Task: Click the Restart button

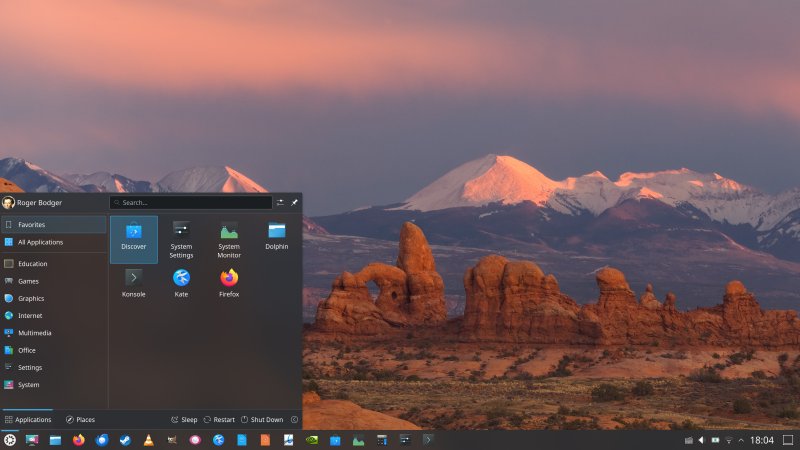Action: pos(217,420)
